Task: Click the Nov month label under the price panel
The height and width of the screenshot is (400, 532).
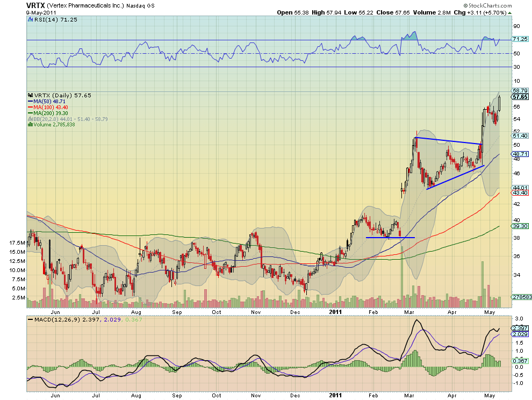Action: coord(256,312)
